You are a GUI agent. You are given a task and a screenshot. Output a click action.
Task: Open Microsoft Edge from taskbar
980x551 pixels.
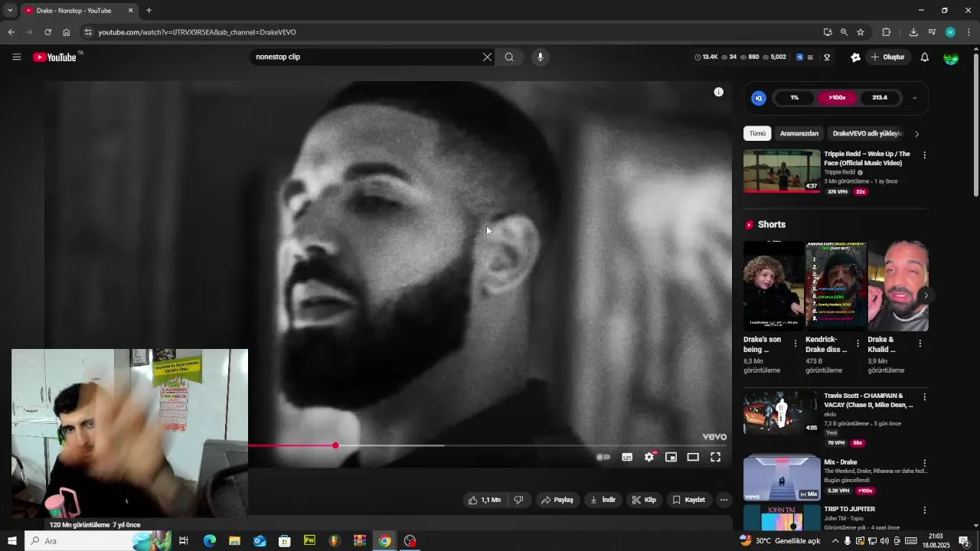pyautogui.click(x=209, y=541)
